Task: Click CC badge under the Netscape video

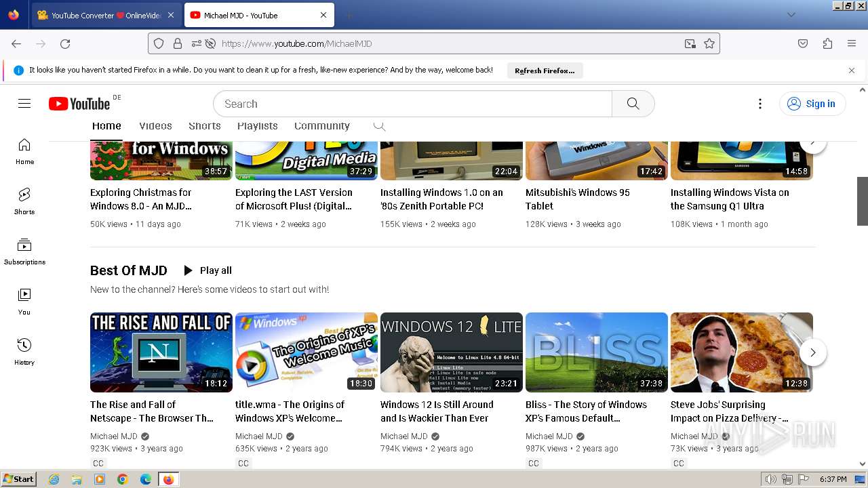Action: 98,464
